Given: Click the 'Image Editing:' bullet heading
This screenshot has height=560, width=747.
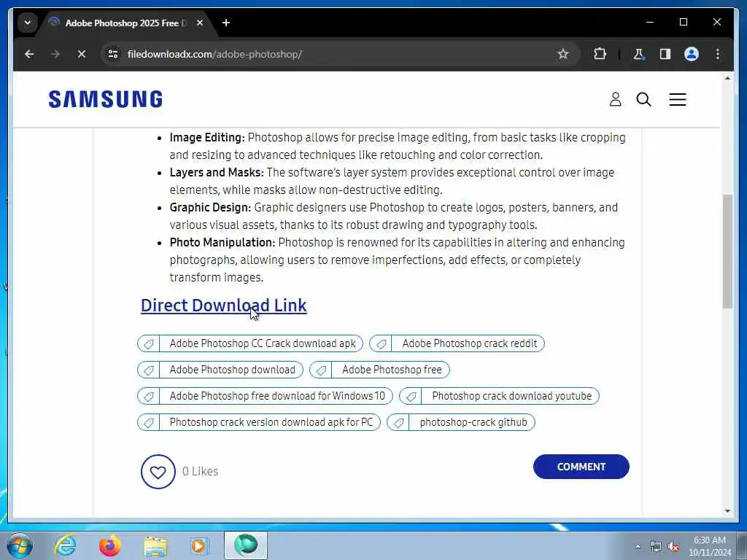Looking at the screenshot, I should point(207,138).
